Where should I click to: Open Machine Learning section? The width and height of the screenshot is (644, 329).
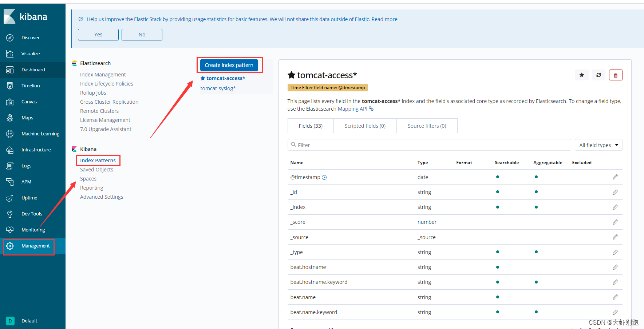coord(40,134)
